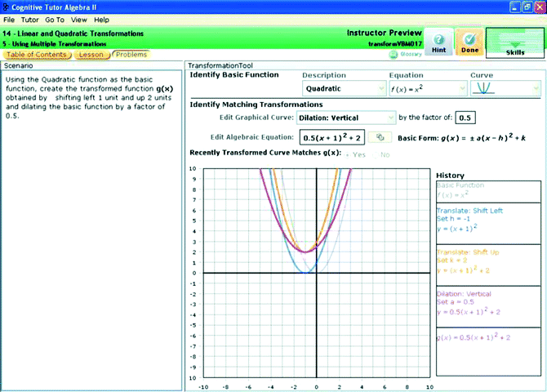
Task: Open the File menu
Action: (x=9, y=20)
